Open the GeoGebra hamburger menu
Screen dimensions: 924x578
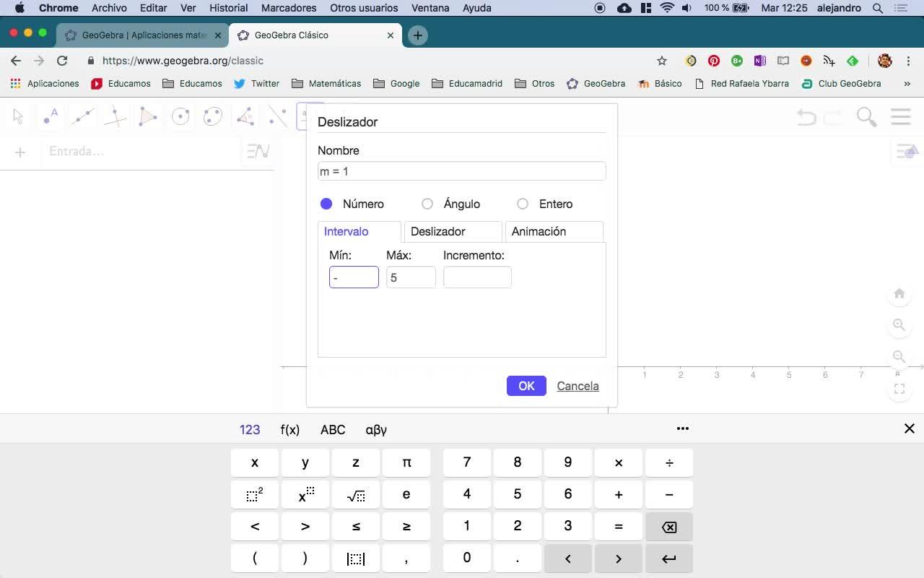click(x=901, y=116)
